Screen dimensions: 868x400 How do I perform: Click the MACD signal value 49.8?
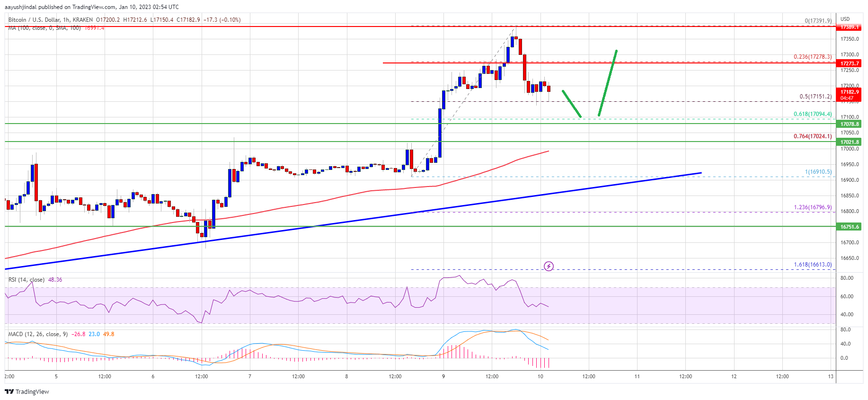[108, 334]
